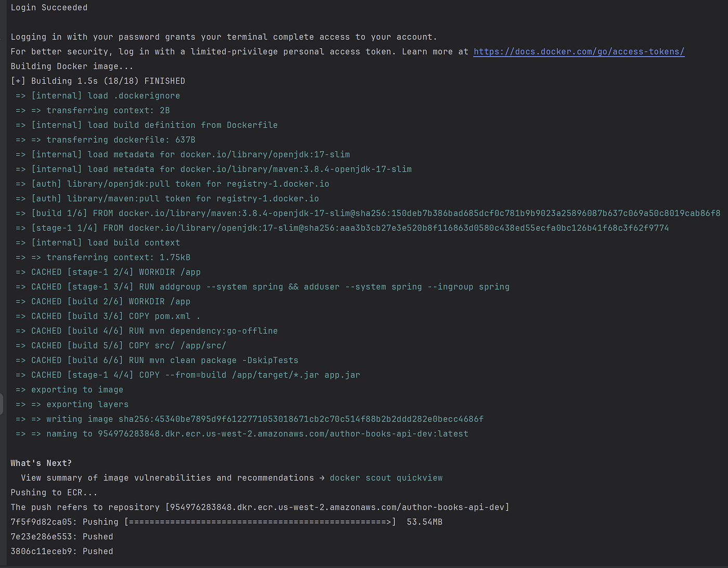The image size is (728, 568).
Task: Click the 'Pushing to ECR...' line
Action: tap(54, 492)
